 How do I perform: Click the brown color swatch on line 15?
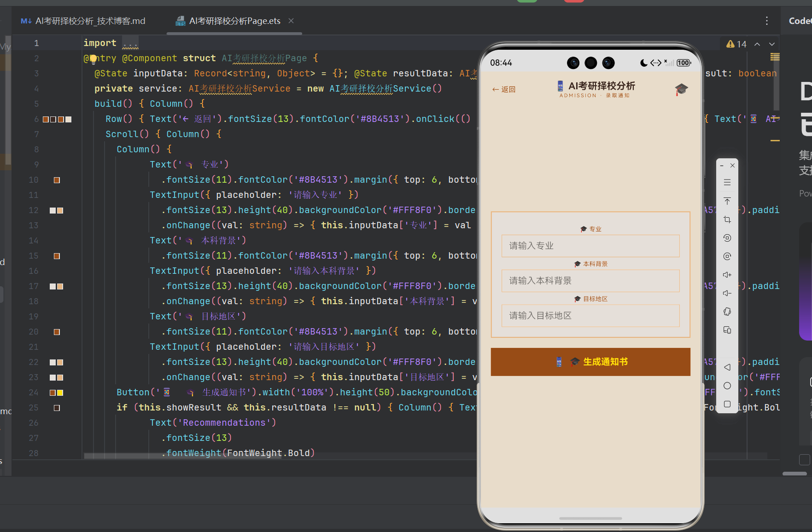pyautogui.click(x=57, y=256)
